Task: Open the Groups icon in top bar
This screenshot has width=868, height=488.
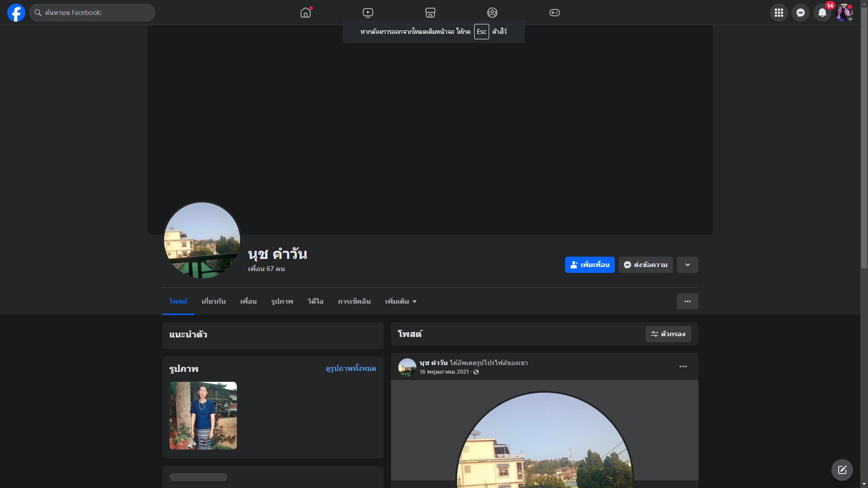Action: (492, 13)
